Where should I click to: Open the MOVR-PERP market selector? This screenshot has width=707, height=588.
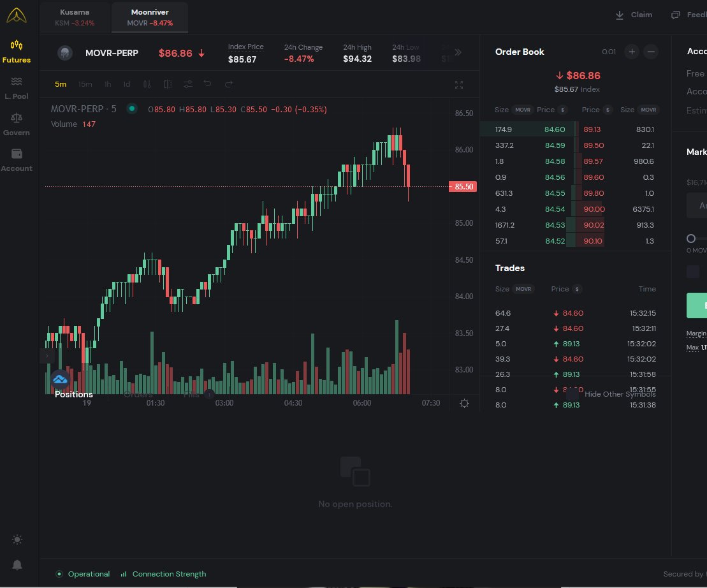112,53
